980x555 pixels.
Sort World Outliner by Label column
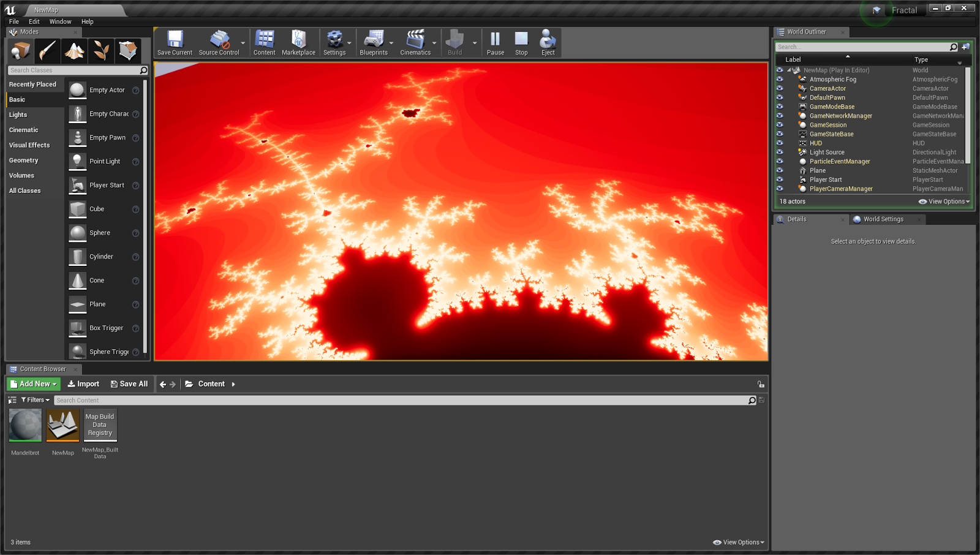(x=793, y=59)
